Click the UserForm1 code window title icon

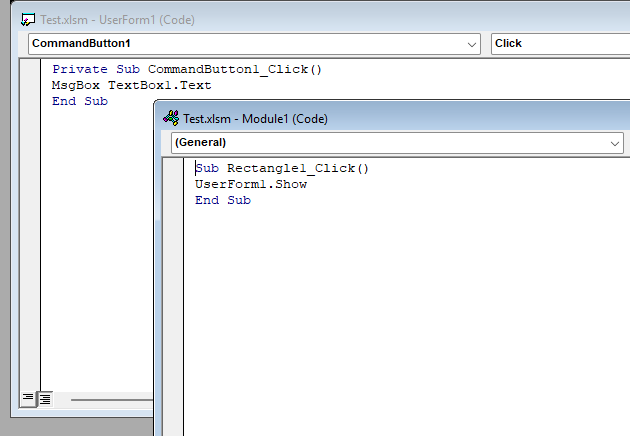pyautogui.click(x=28, y=20)
